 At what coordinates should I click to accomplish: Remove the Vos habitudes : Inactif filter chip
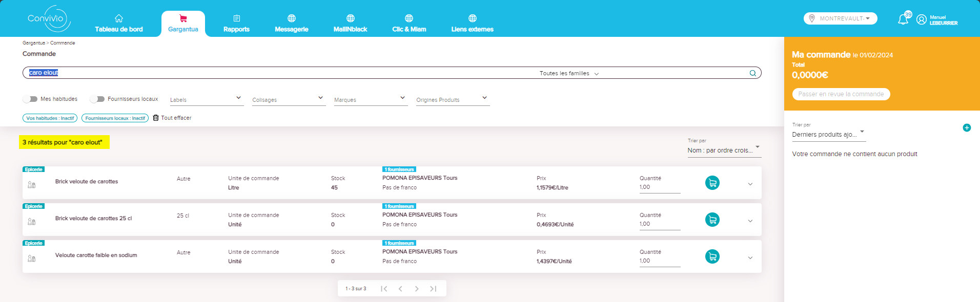(50, 118)
